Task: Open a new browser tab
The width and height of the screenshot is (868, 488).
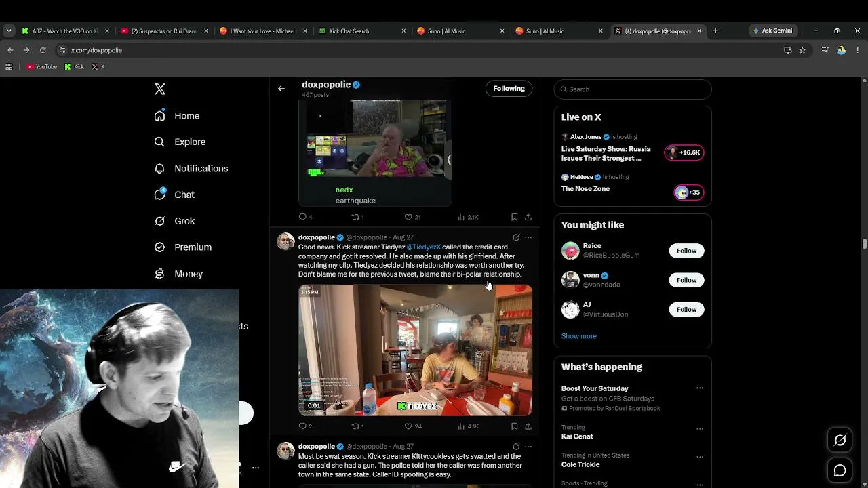Action: coord(715,30)
